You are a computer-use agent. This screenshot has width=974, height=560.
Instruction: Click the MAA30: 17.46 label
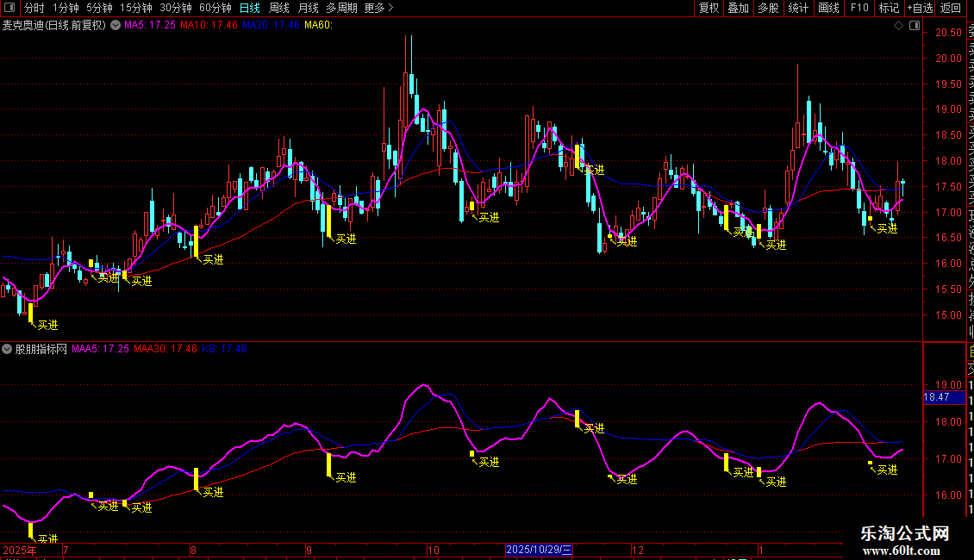[x=165, y=349]
